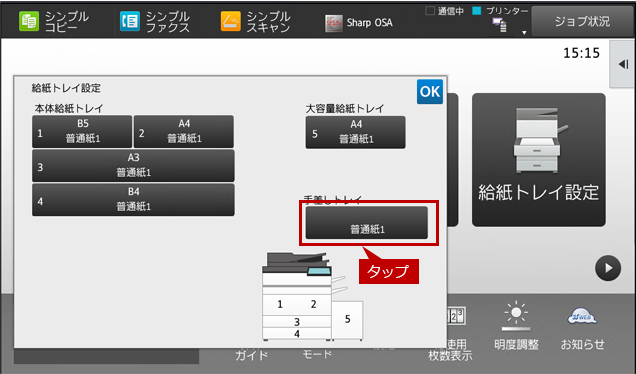Open 給紙トレイ設定 home tile
Image resolution: width=636 pixels, height=374 pixels.
[x=539, y=160]
